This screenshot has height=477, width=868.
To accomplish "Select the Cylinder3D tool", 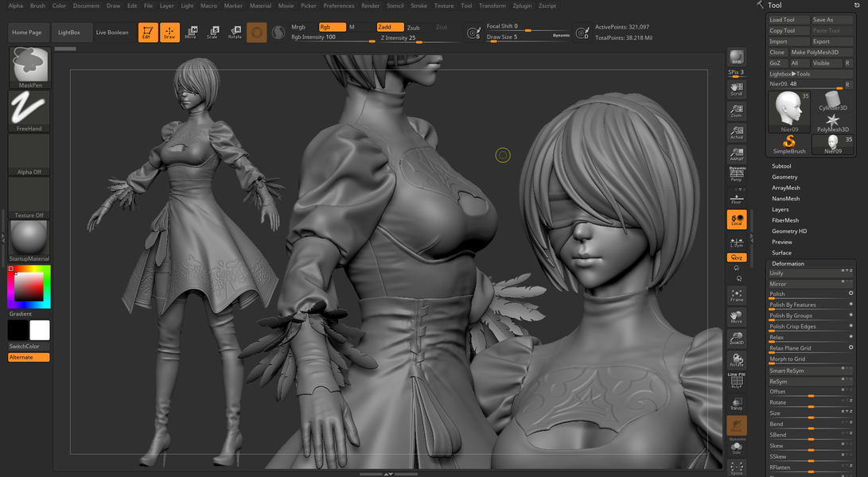I will point(832,101).
